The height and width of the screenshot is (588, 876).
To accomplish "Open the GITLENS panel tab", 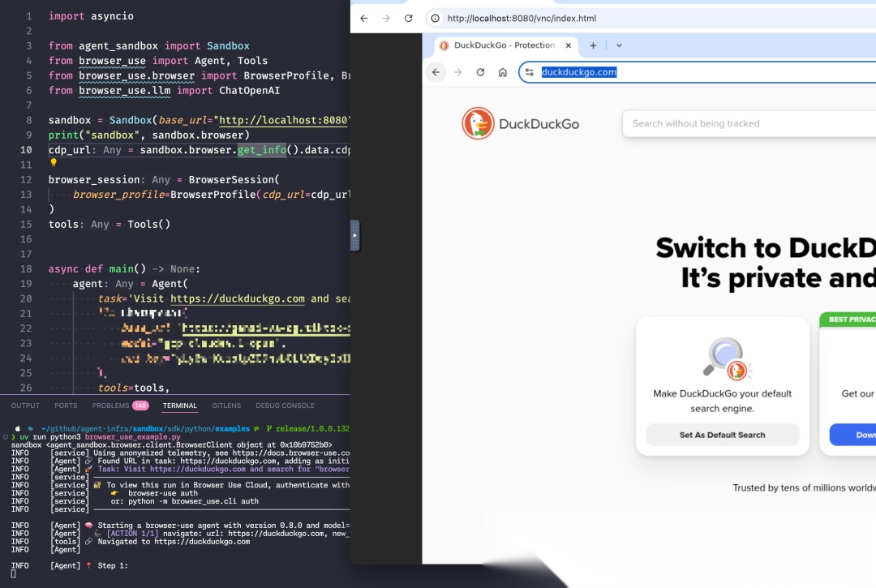I will click(x=226, y=406).
